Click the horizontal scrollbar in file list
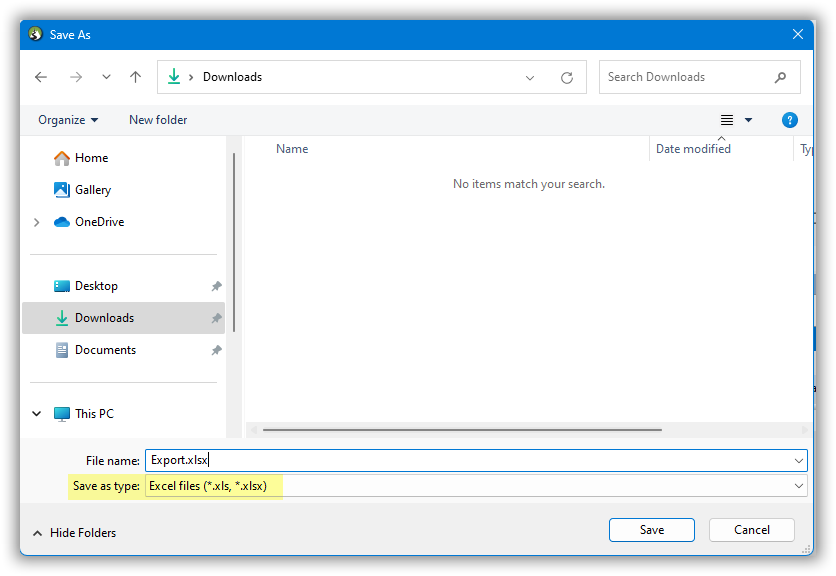 coord(462,430)
